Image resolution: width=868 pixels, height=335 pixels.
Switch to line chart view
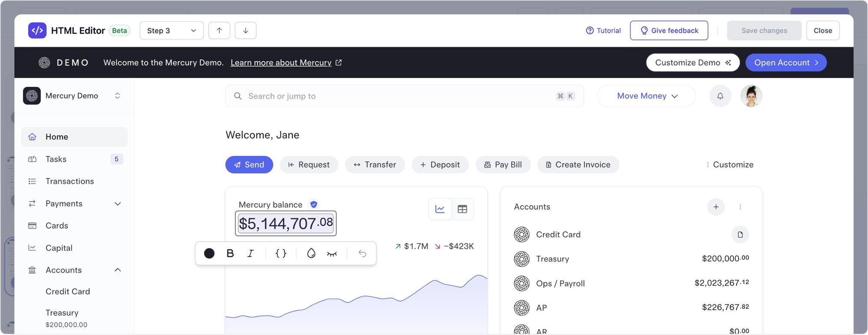pos(440,209)
